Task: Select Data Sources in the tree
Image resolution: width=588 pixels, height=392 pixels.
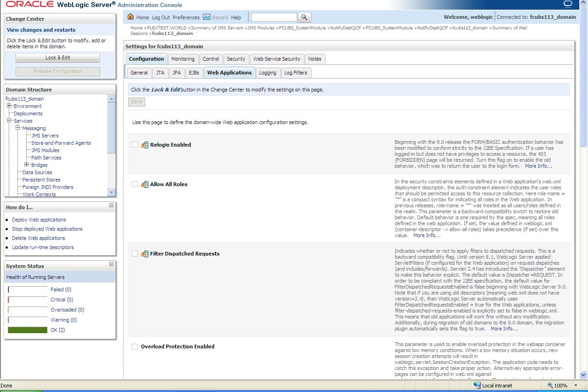Action: 37,172
